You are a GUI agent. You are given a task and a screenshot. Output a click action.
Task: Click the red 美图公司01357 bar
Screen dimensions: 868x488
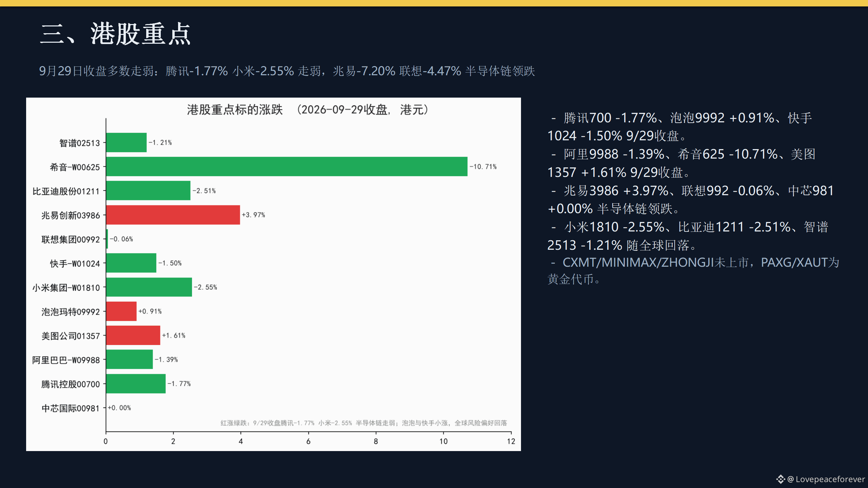click(133, 335)
